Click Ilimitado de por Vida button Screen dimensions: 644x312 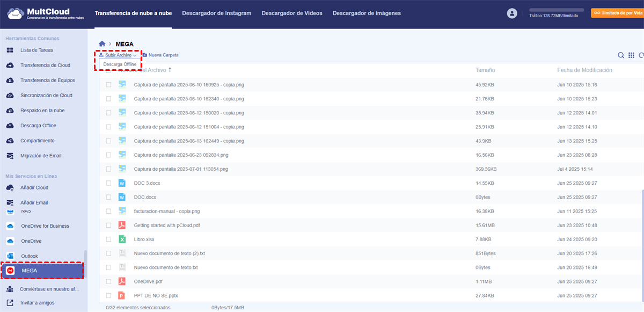coord(617,13)
